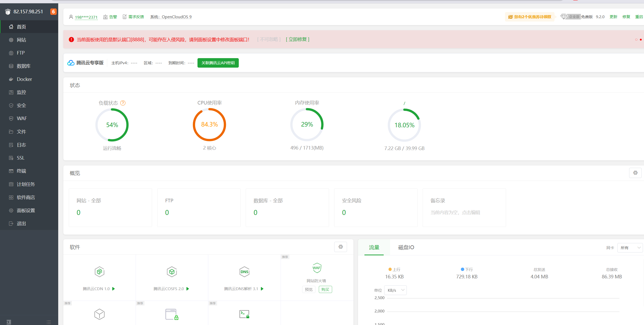Click the 修复 repair link
This screenshot has width=644, height=325.
coord(626,17)
